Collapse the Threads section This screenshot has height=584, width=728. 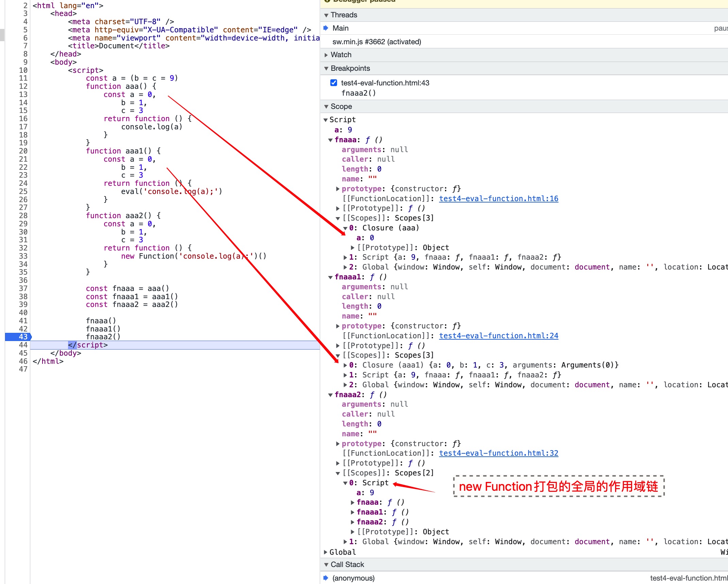326,15
